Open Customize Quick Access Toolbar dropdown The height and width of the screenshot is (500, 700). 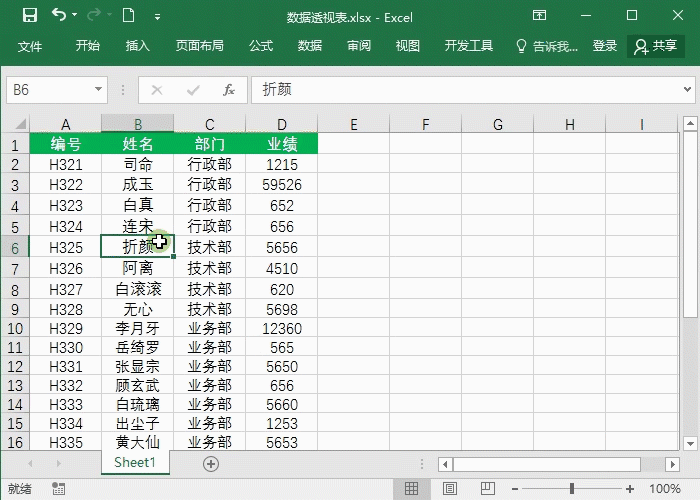157,17
